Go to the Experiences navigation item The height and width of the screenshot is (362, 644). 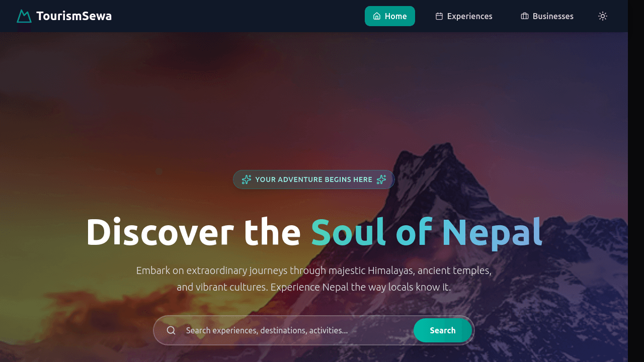pyautogui.click(x=464, y=16)
